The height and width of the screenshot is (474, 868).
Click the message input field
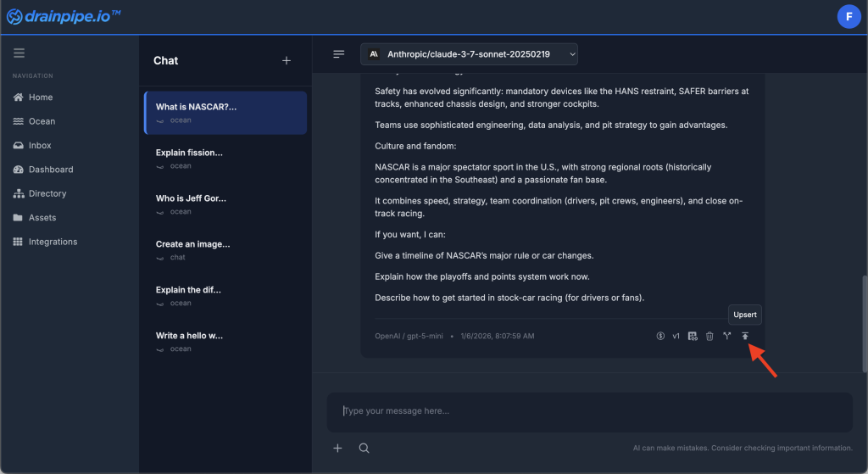[x=589, y=411]
